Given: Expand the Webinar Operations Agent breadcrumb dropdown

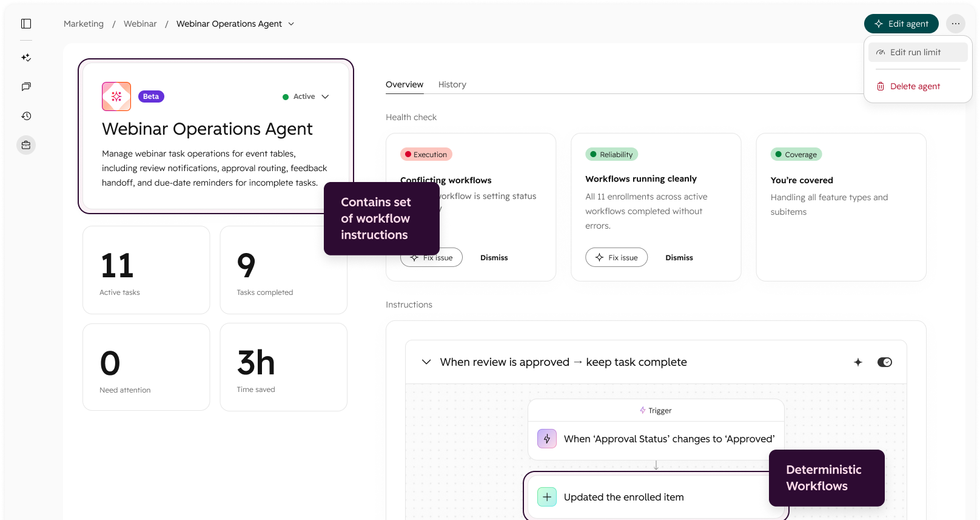Looking at the screenshot, I should point(291,24).
